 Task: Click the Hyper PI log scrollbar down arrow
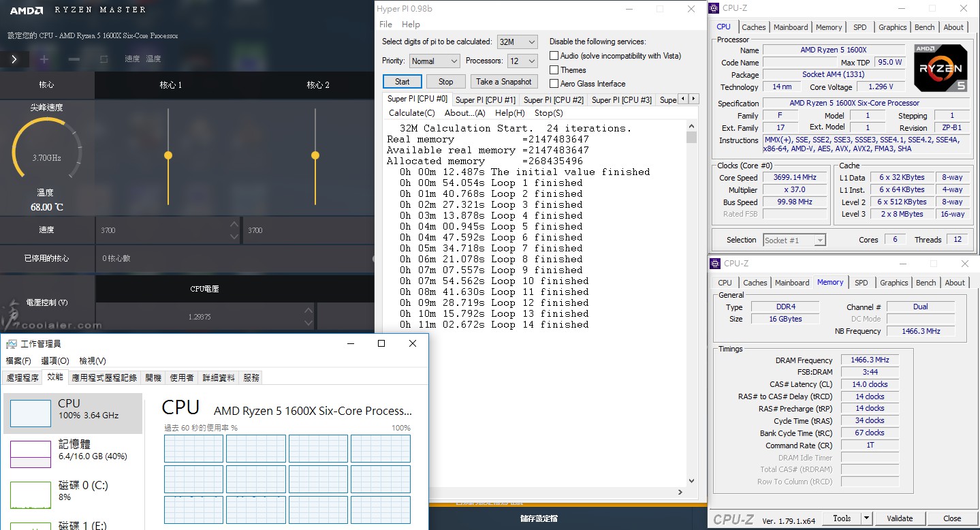(691, 481)
